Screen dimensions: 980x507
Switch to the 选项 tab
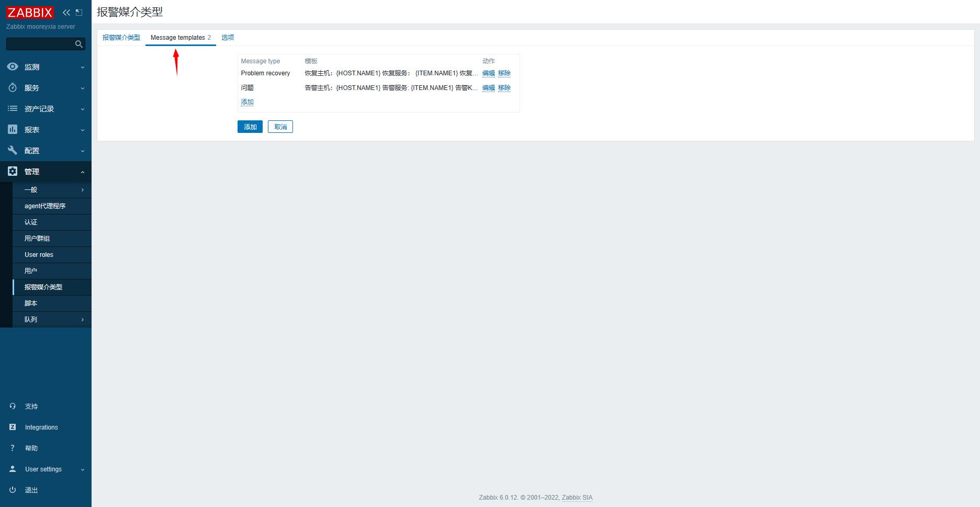click(x=228, y=38)
